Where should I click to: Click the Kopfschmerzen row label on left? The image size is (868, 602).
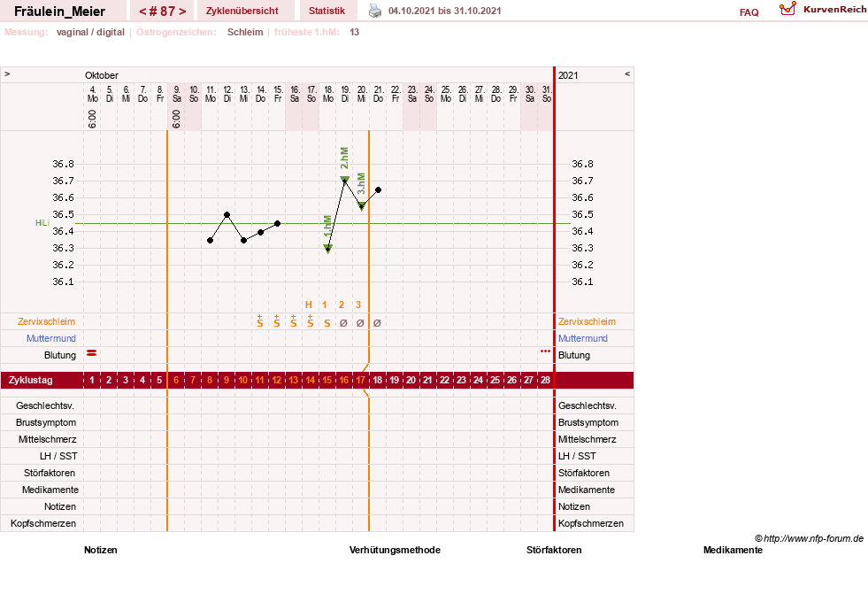[43, 523]
